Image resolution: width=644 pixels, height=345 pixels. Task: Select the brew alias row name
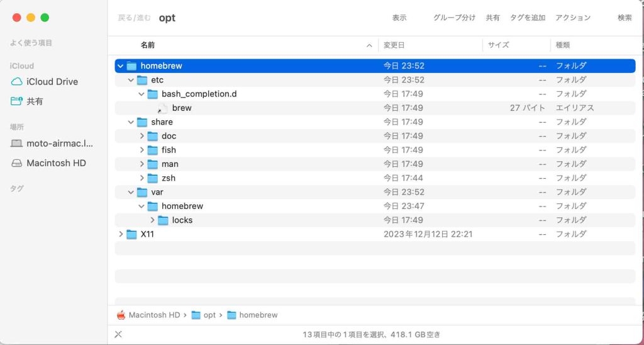tap(182, 108)
